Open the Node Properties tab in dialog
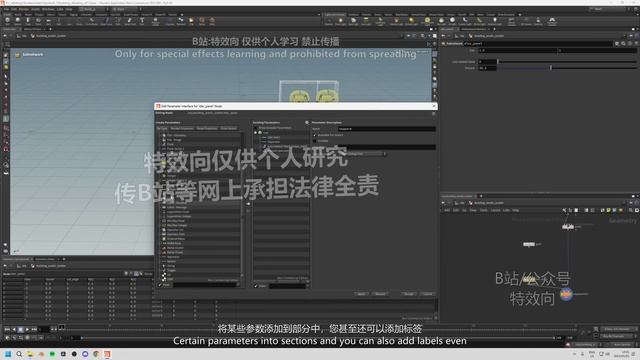 [x=207, y=128]
